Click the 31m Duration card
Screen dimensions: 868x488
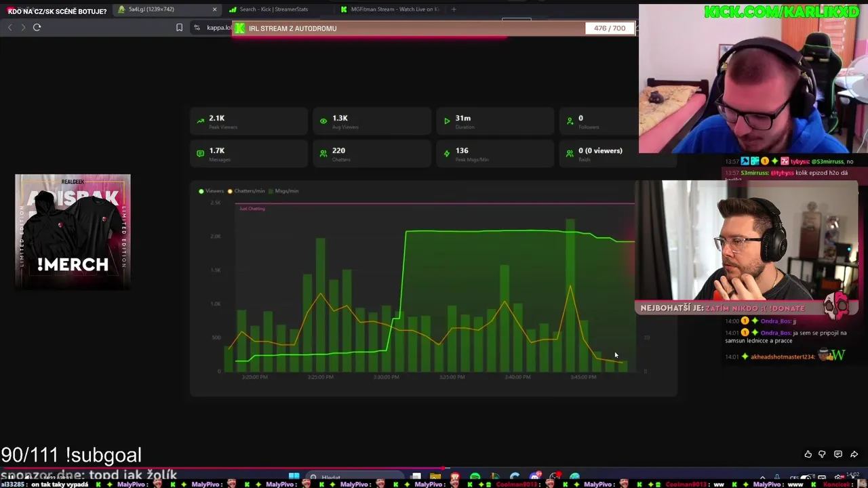(x=495, y=121)
